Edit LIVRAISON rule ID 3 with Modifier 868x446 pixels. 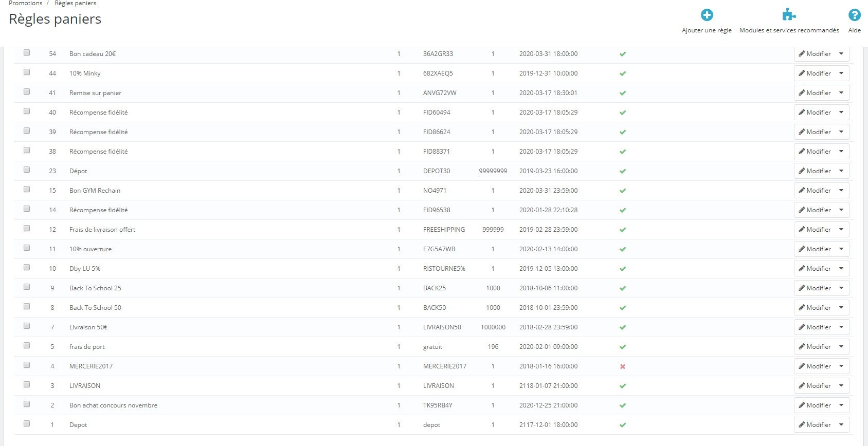point(815,385)
